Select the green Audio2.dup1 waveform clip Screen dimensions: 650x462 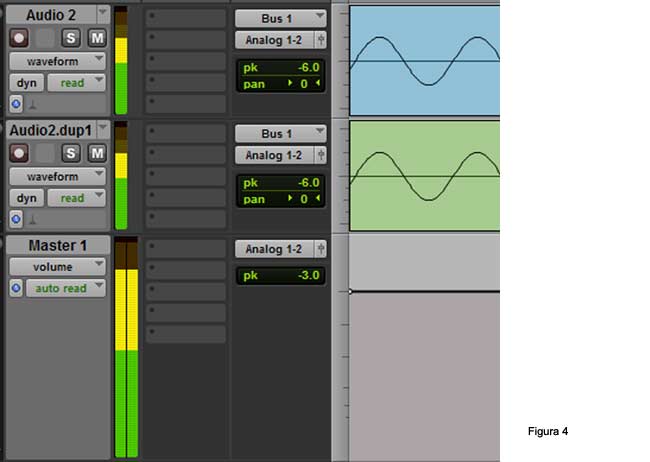424,176
